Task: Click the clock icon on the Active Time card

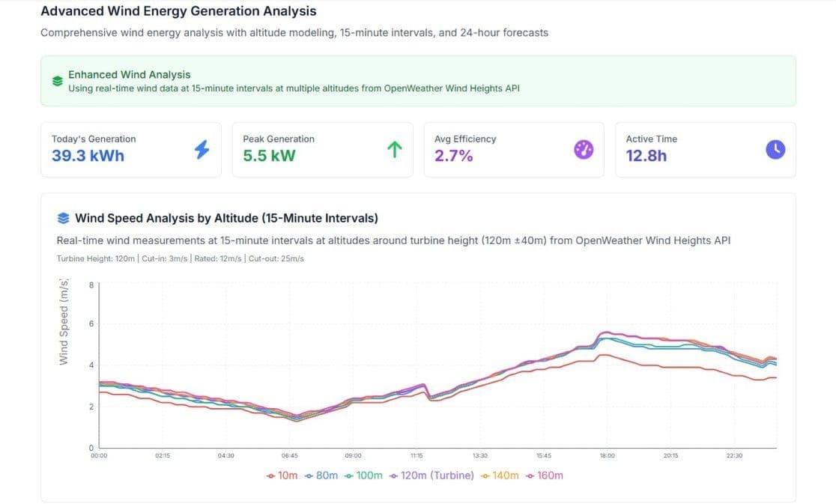Action: 775,149
